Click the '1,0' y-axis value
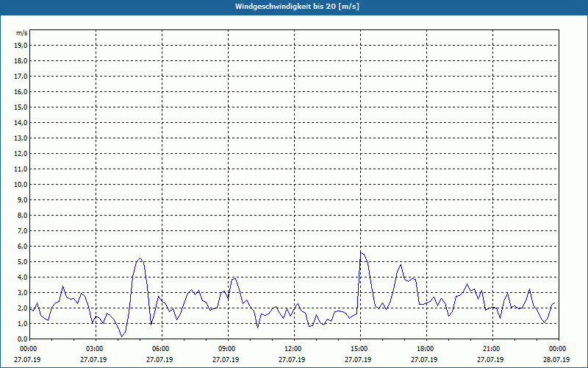This screenshot has height=368, width=588. point(22,323)
